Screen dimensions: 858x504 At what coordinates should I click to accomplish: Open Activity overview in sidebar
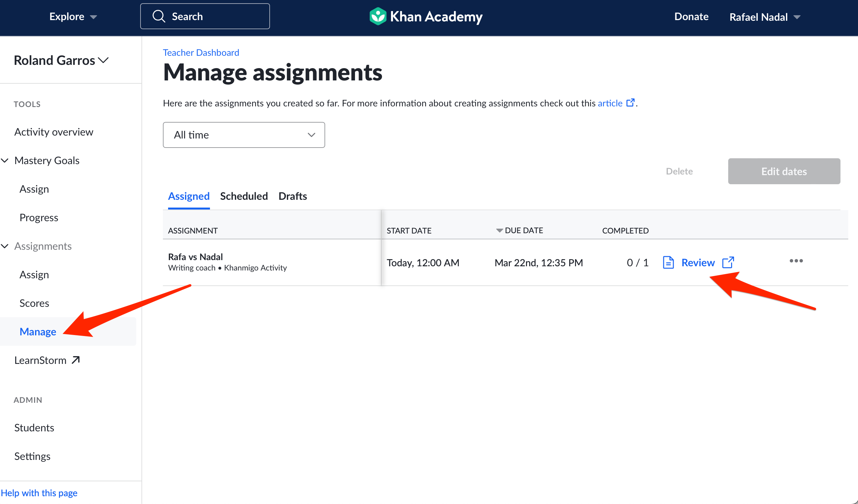(54, 132)
